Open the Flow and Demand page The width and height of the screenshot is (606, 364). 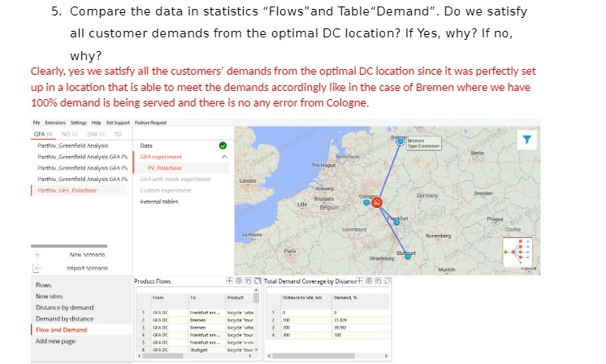click(62, 330)
